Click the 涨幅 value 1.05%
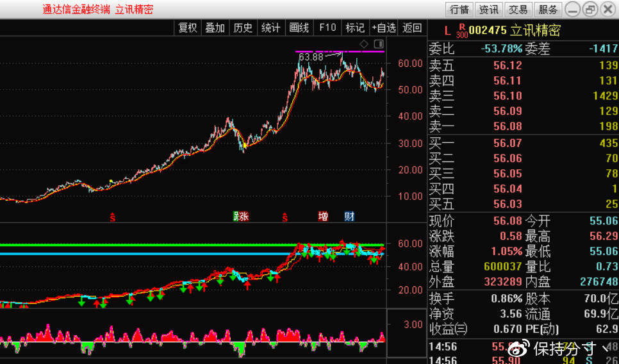The image size is (619, 364). (x=506, y=251)
